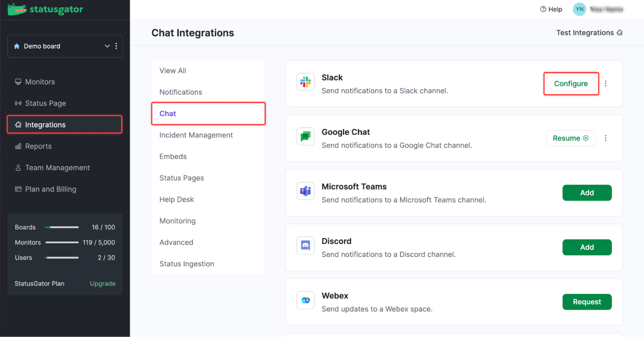Click the Upgrade plan link
The width and height of the screenshot is (644, 337).
click(103, 283)
